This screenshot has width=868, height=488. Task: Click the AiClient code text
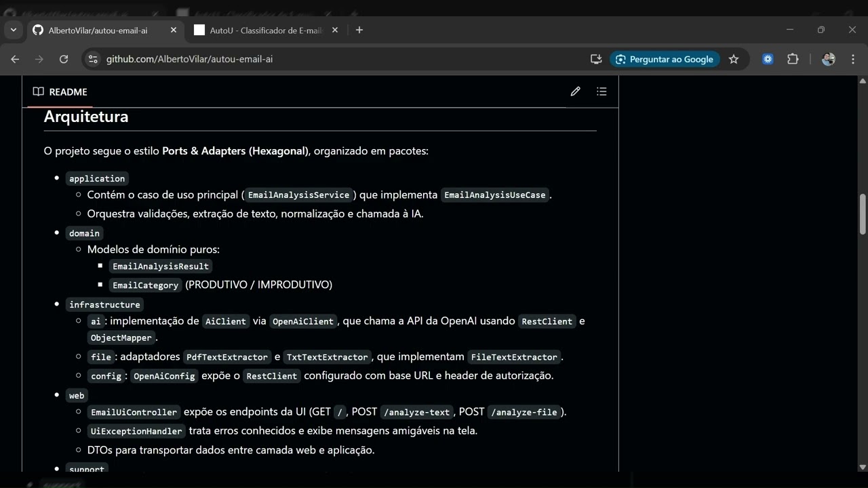click(226, 321)
